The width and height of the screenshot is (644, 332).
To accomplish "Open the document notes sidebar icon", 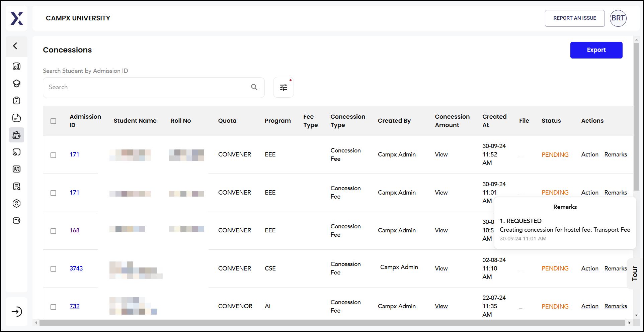I will pos(17,118).
